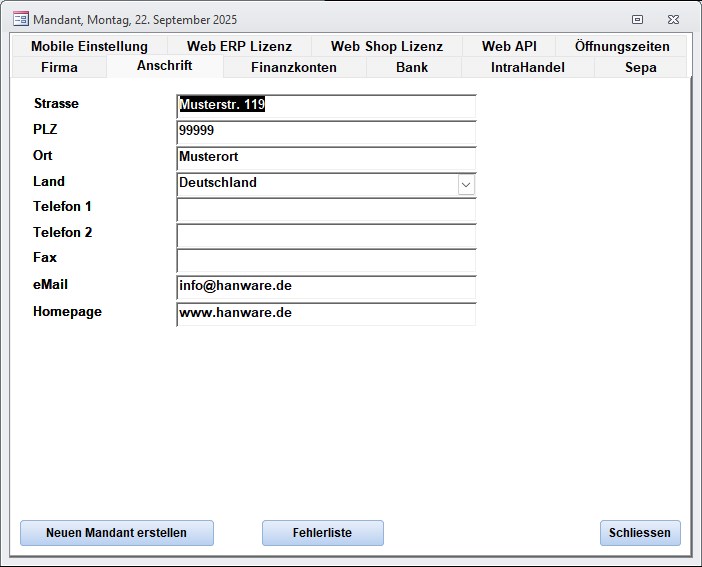Open the Web API tab
The height and width of the screenshot is (567, 702).
(x=509, y=46)
